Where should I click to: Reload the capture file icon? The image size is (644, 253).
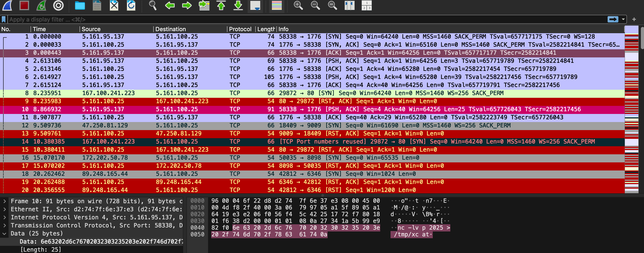click(x=131, y=5)
